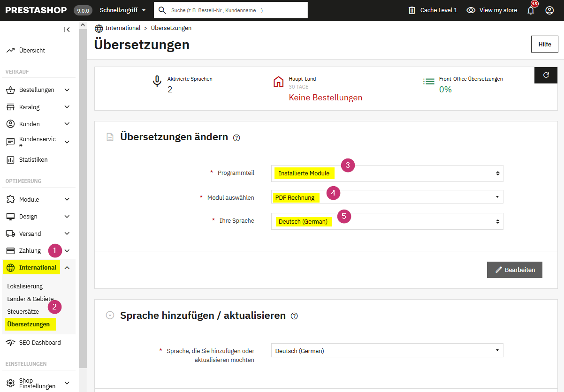Expand the Module menu chevron
This screenshot has width=564, height=392.
pos(67,199)
